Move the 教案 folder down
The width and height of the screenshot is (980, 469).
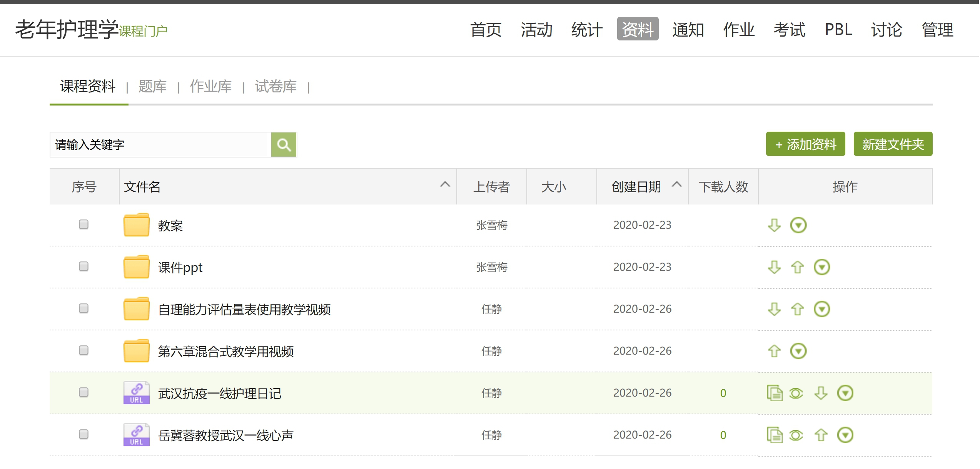coord(774,225)
